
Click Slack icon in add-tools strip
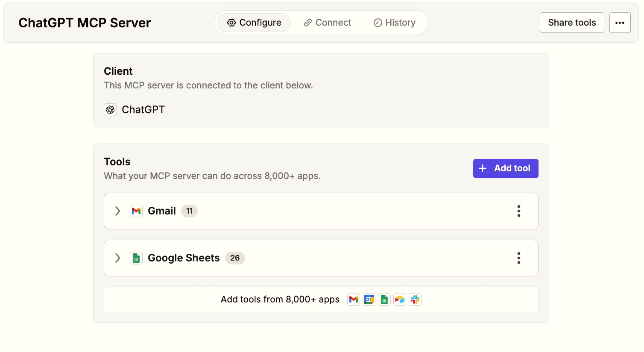coord(415,299)
